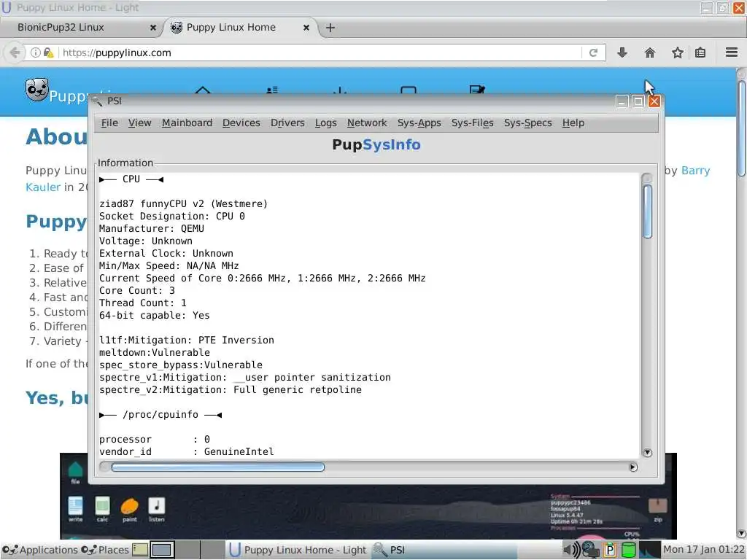Click the 'Core Count: 3' line
747x560 pixels.
[x=136, y=290]
